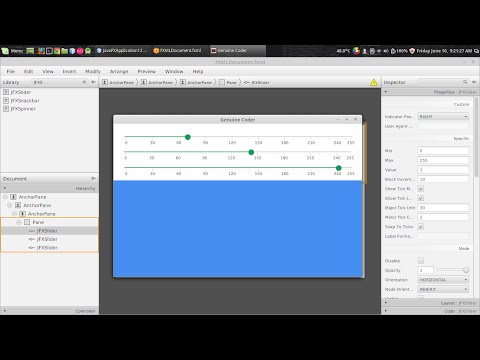The height and width of the screenshot is (360, 480).
Task: Toggle the Show Tick Marks checkbox
Action: (421, 189)
